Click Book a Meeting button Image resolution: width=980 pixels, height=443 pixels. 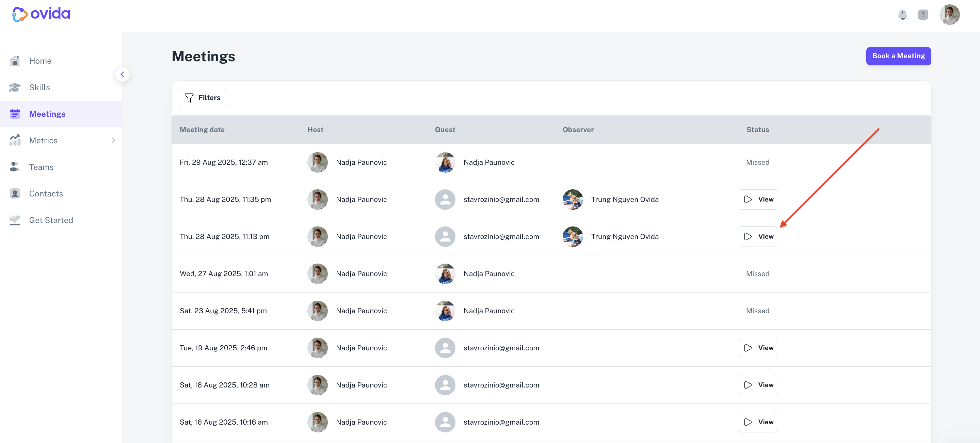(x=898, y=56)
